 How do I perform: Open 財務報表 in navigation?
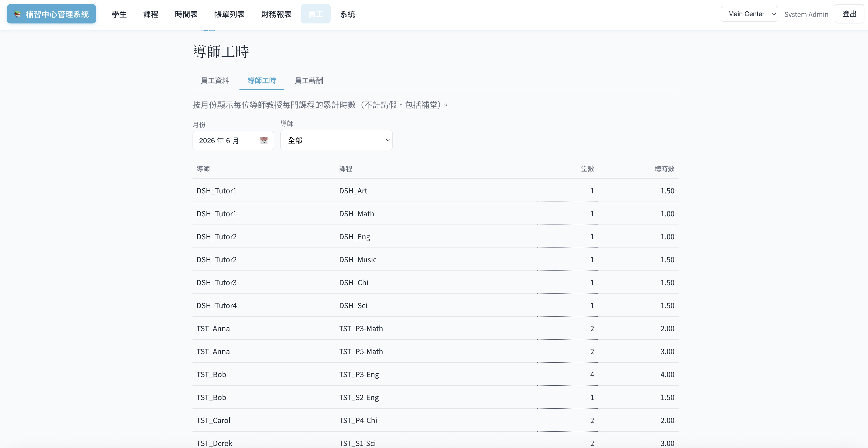point(276,14)
